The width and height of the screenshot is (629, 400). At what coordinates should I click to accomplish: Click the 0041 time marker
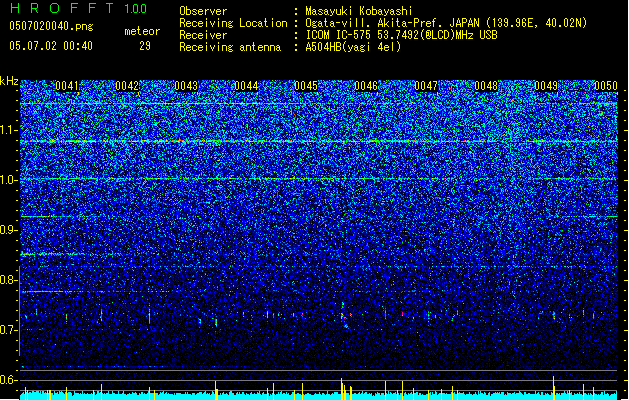[x=67, y=86]
